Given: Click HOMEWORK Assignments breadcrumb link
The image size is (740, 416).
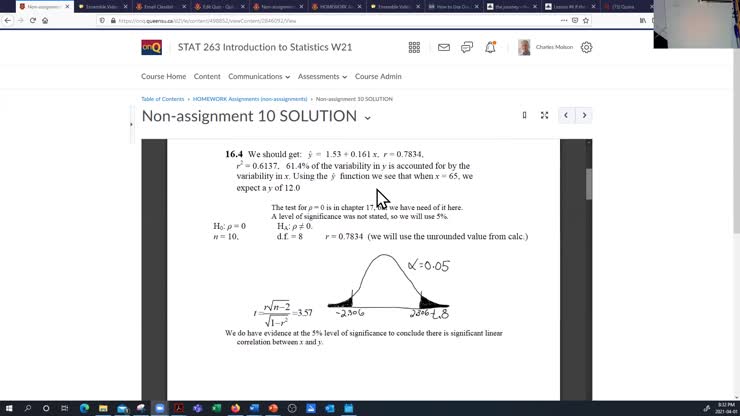Looking at the screenshot, I should pos(250,99).
